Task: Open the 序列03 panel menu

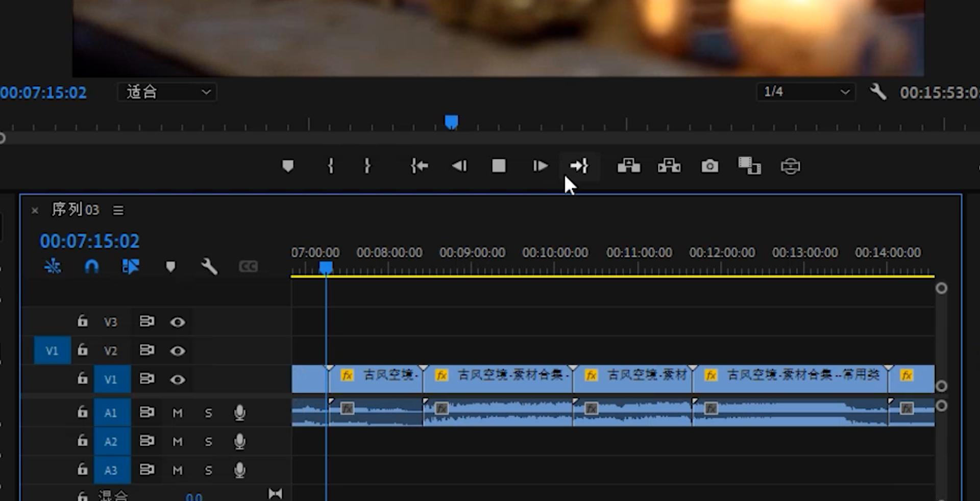Action: point(118,210)
